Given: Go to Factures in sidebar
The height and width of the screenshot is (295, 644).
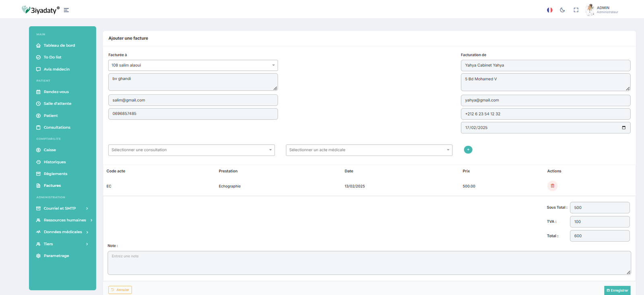Looking at the screenshot, I should coord(52,186).
